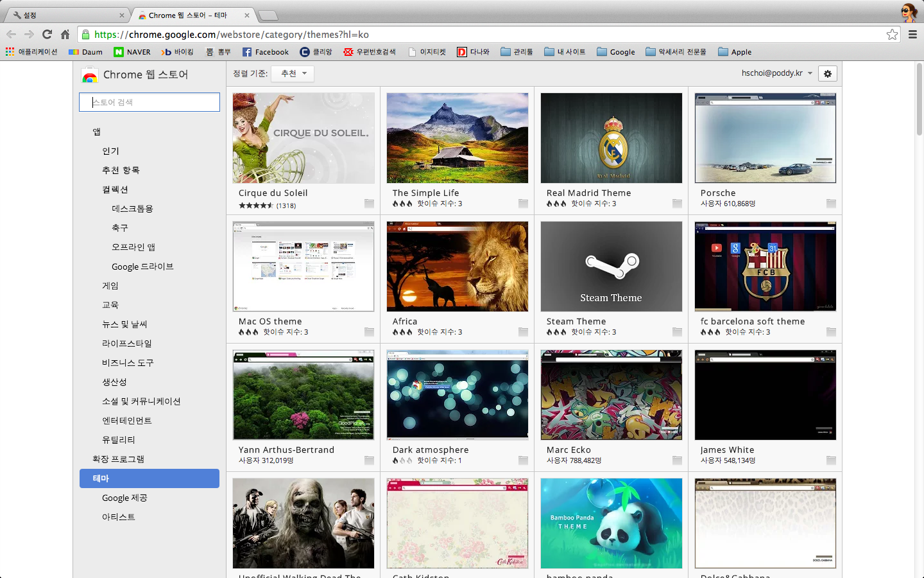Go back using the browser back arrow

pyautogui.click(x=11, y=35)
